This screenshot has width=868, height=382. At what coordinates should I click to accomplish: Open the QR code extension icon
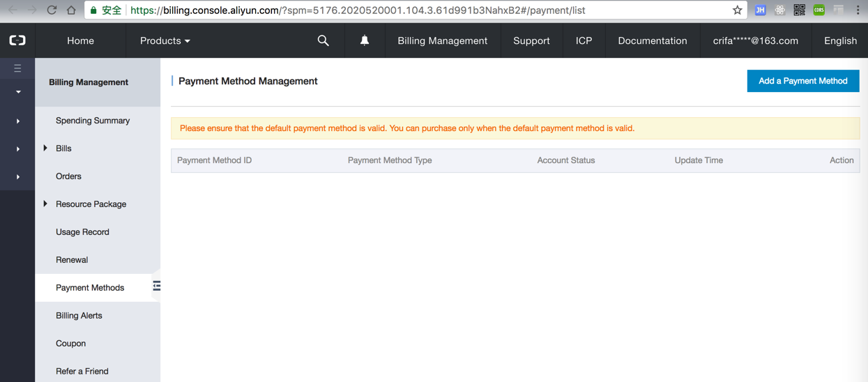[x=799, y=10]
